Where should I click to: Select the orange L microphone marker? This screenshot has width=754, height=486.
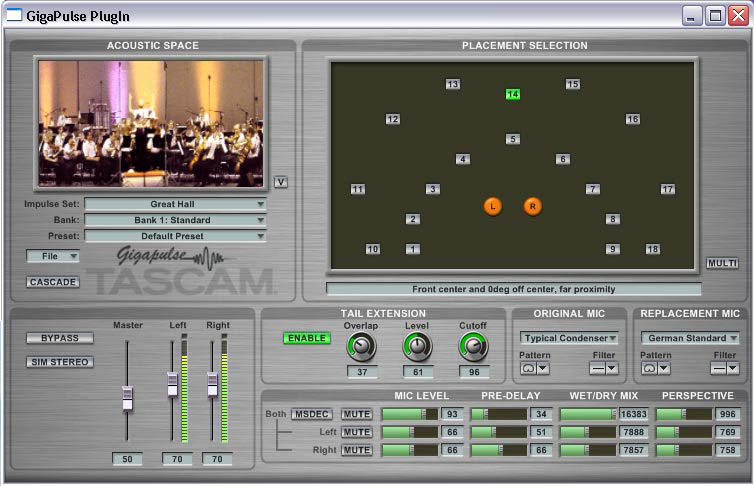492,206
